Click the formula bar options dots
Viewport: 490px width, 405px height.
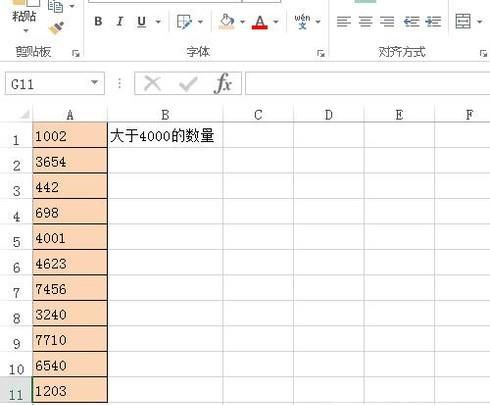119,83
